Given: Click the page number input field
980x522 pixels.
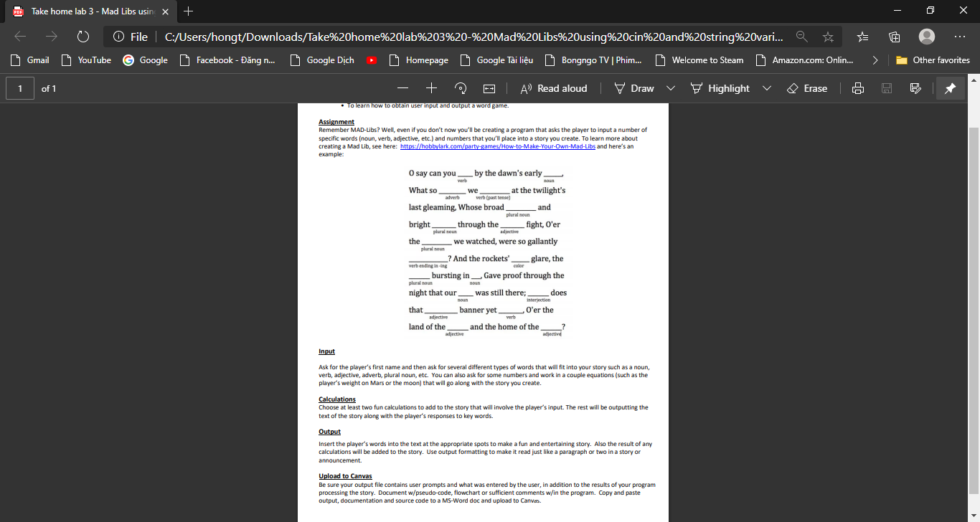Looking at the screenshot, I should (20, 88).
